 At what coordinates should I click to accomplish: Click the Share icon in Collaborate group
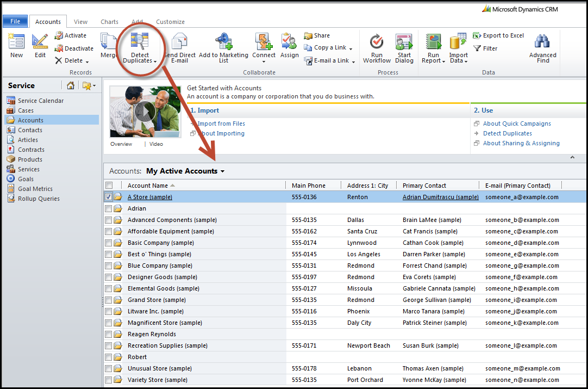(x=308, y=35)
